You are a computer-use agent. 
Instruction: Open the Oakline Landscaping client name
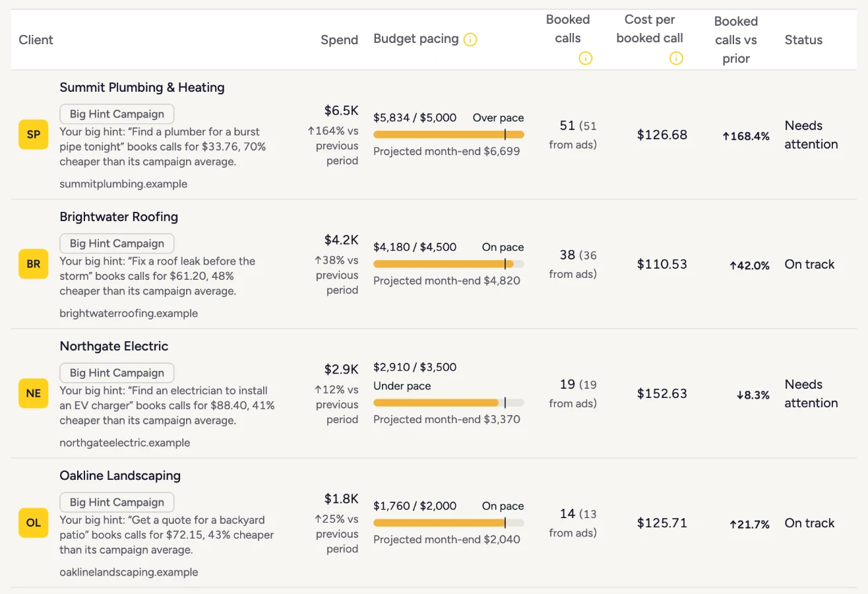[120, 476]
